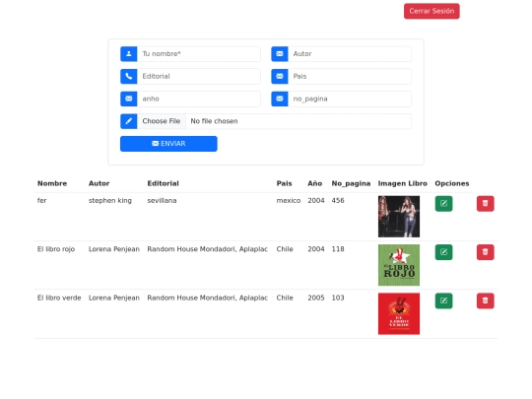The width and height of the screenshot is (532, 399).
Task: Click the No_pagina column header
Action: click(351, 183)
